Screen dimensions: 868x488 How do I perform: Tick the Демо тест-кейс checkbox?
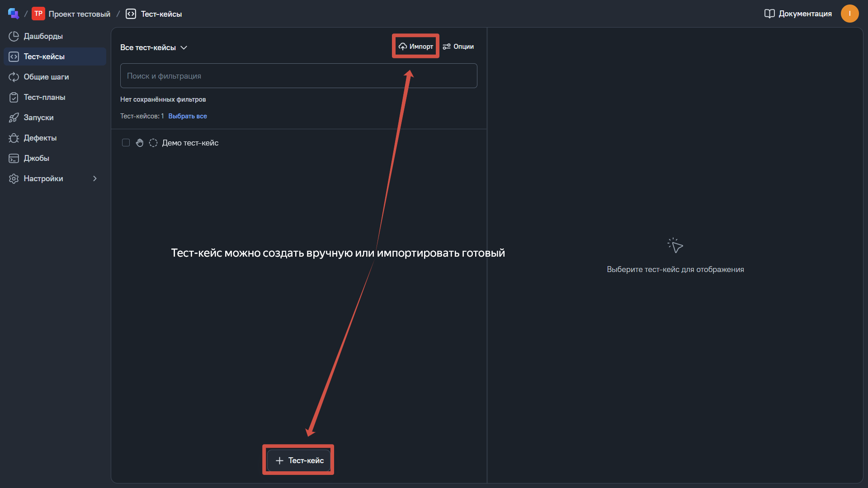[126, 143]
